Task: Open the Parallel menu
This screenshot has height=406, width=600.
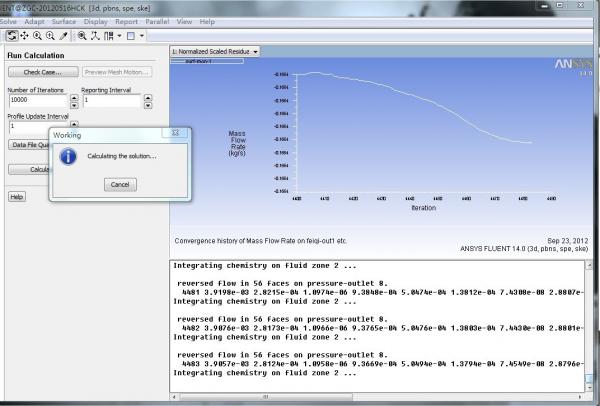Action: 157,22
